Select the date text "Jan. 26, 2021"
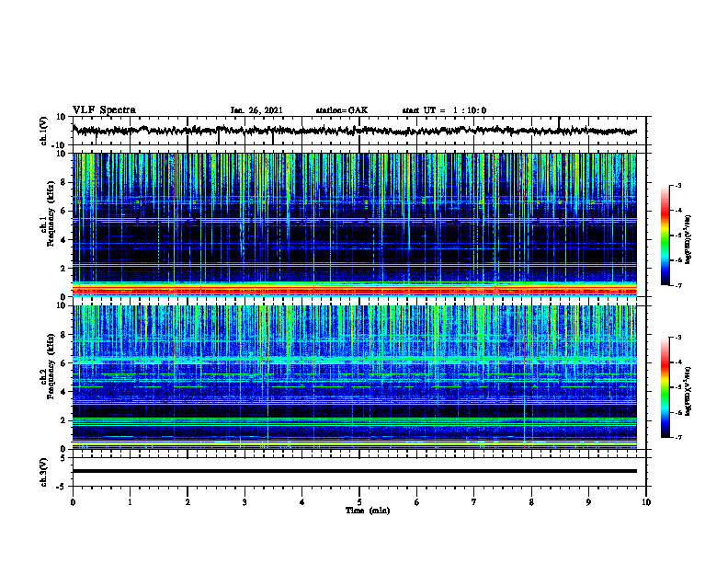This screenshot has height=563, width=728. [x=256, y=110]
